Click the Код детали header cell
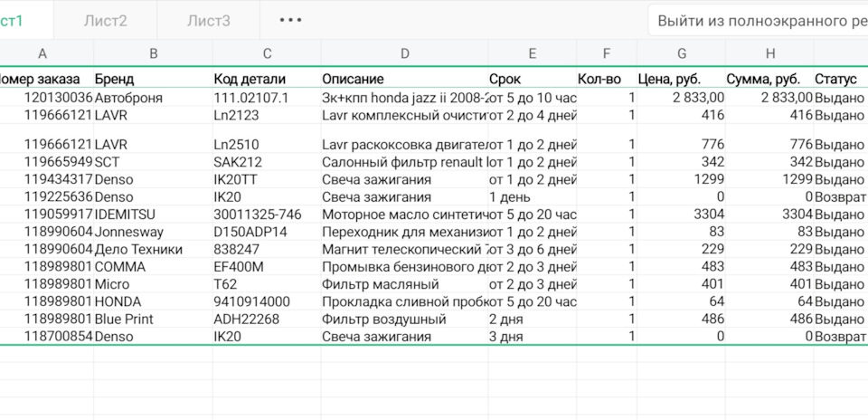The height and width of the screenshot is (420, 868). click(267, 79)
